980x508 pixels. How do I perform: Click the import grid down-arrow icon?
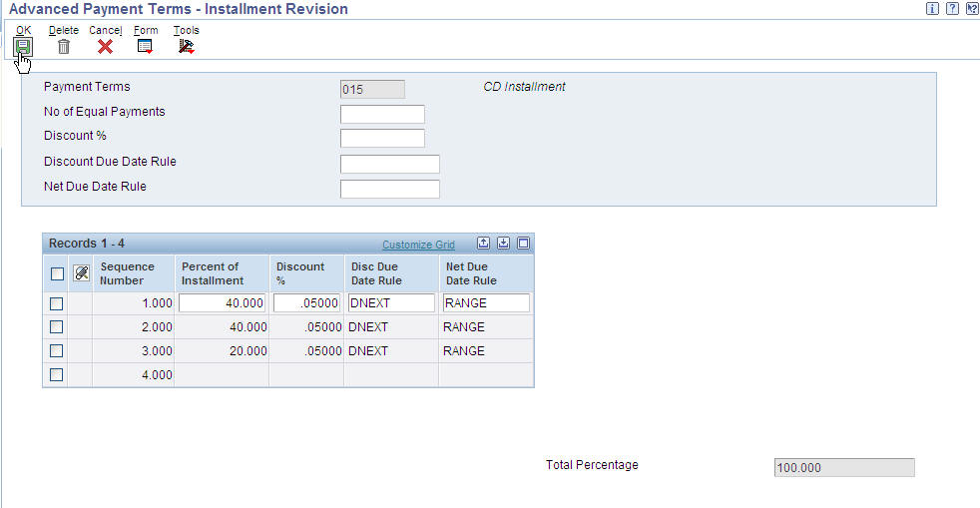click(x=503, y=244)
